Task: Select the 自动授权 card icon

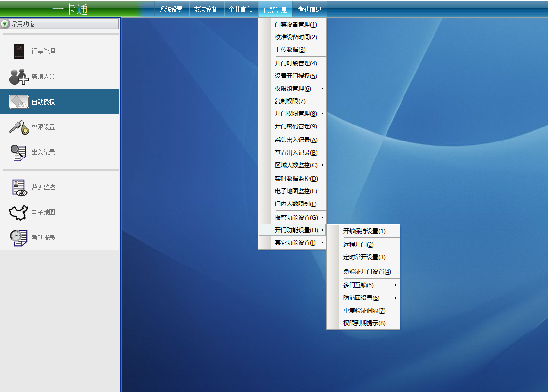Action: pos(19,102)
